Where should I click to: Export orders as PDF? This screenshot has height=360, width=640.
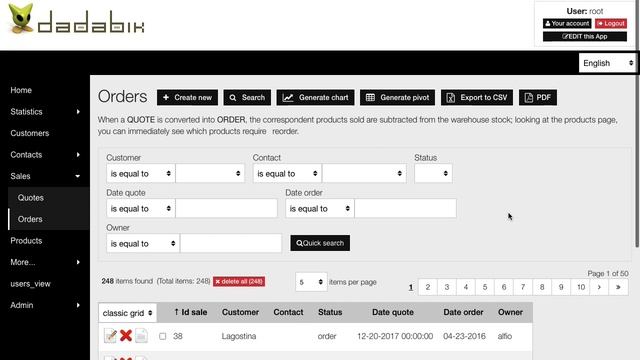point(538,98)
